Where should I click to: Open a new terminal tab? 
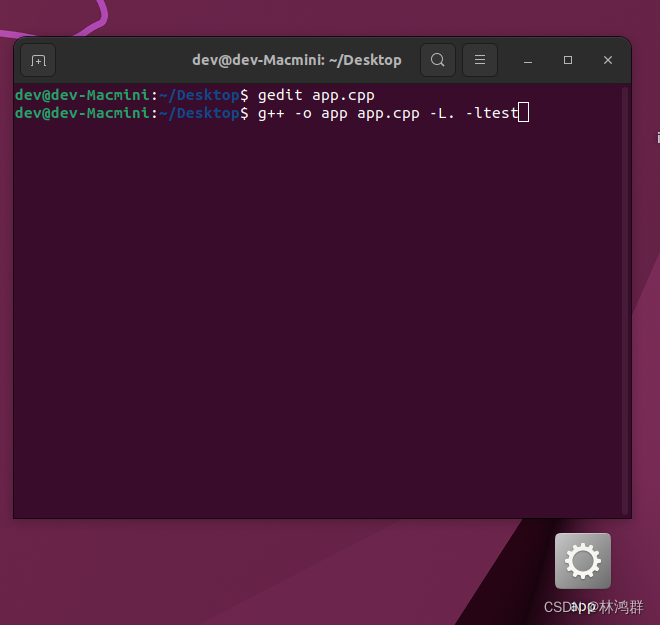[x=38, y=60]
